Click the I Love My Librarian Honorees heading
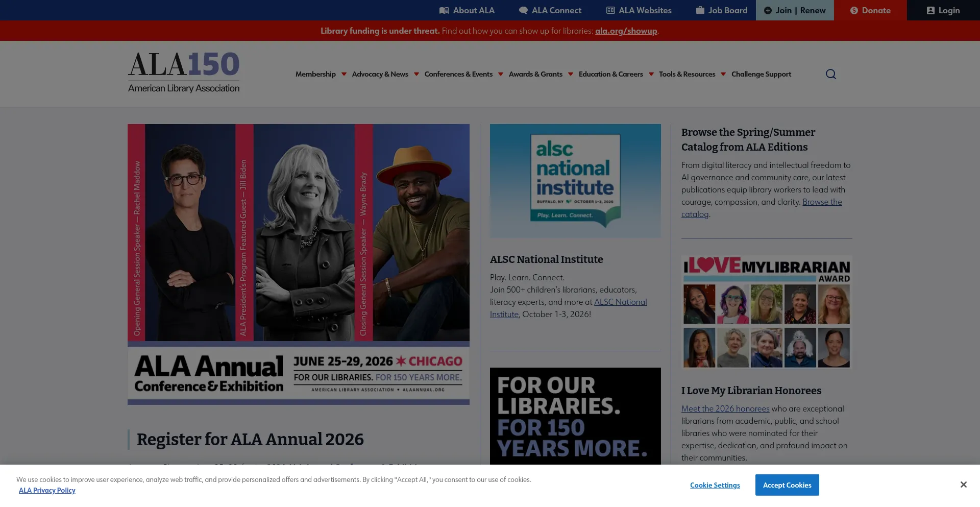Viewport: 980px width, 507px height. click(751, 391)
